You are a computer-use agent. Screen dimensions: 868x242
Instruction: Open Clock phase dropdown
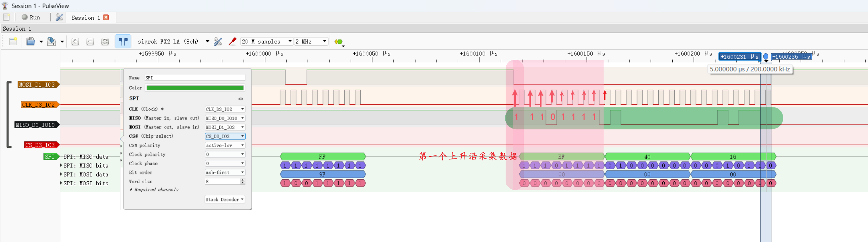[x=225, y=163]
